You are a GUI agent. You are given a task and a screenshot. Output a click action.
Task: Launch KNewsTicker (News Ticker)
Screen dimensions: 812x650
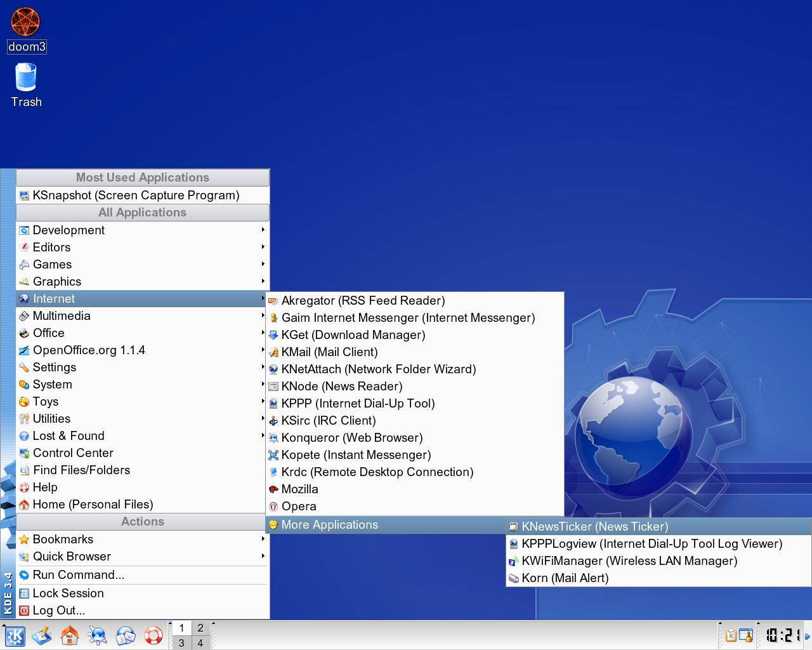click(658, 526)
